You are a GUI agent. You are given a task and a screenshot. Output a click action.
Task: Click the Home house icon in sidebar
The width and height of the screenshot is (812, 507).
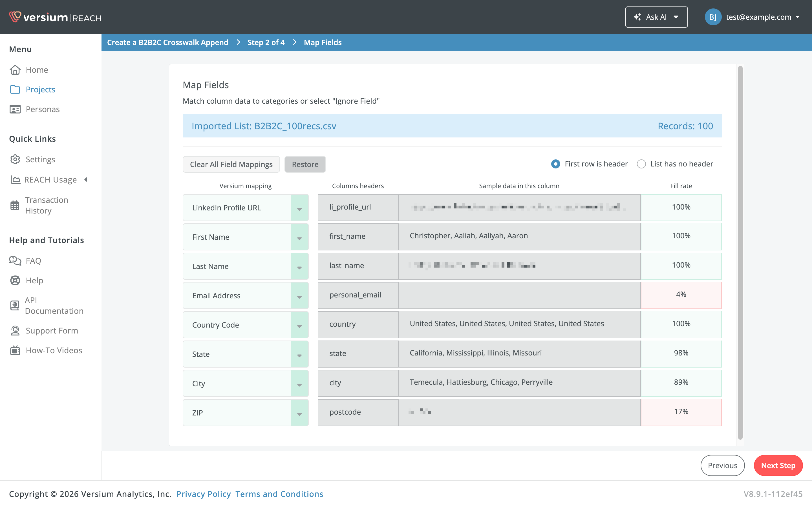click(15, 70)
